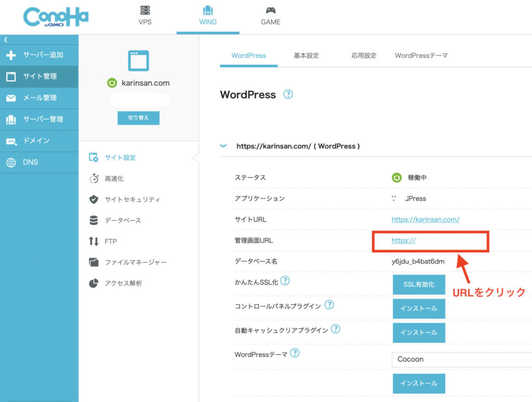The width and height of the screenshot is (532, 402).
Task: Click the サイト設定 icon
Action: point(94,157)
